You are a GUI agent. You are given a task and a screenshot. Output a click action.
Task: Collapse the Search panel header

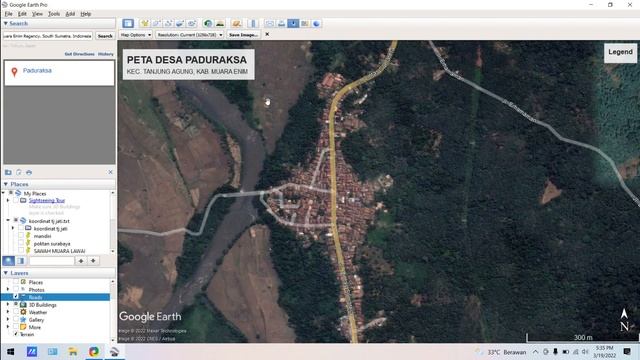pyautogui.click(x=59, y=23)
